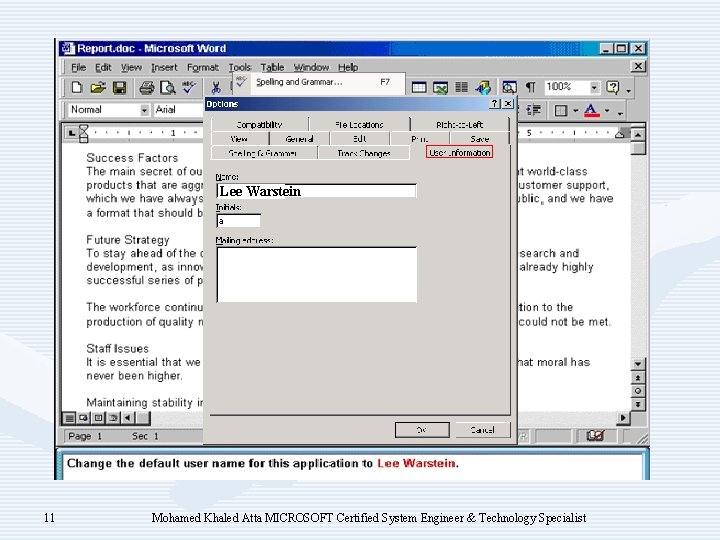
Task: Apply font color with the red A icon
Action: 592,110
